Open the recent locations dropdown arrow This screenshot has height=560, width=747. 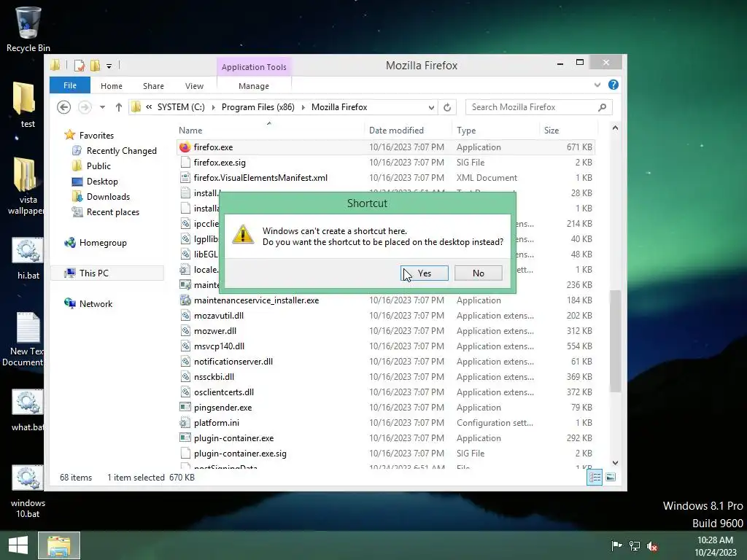click(x=102, y=107)
